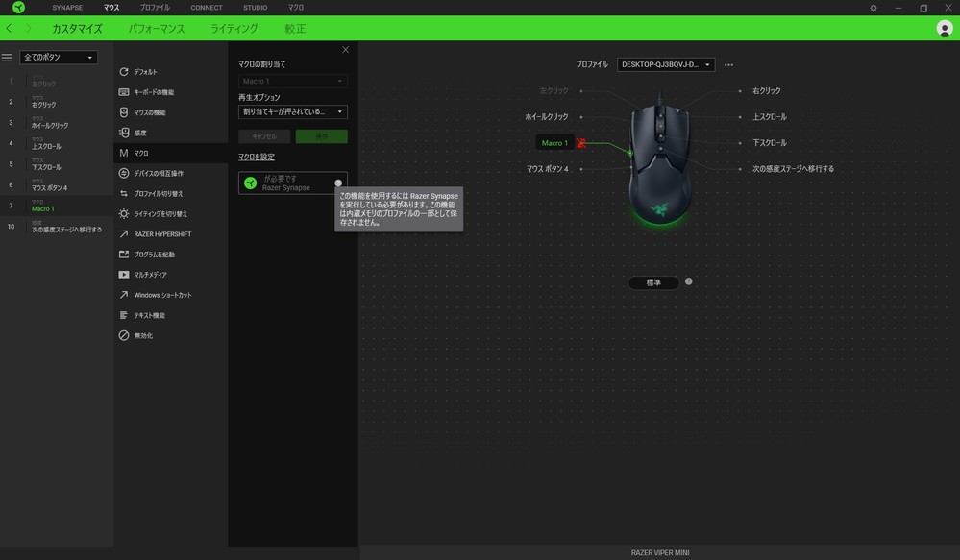The image size is (960, 560).
Task: Open the マウス top menu
Action: pyautogui.click(x=111, y=8)
